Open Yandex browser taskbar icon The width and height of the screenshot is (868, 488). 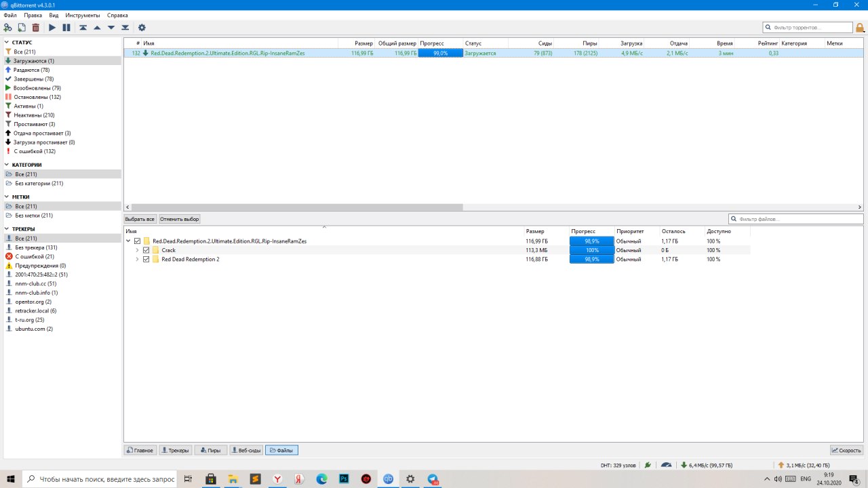click(x=277, y=479)
